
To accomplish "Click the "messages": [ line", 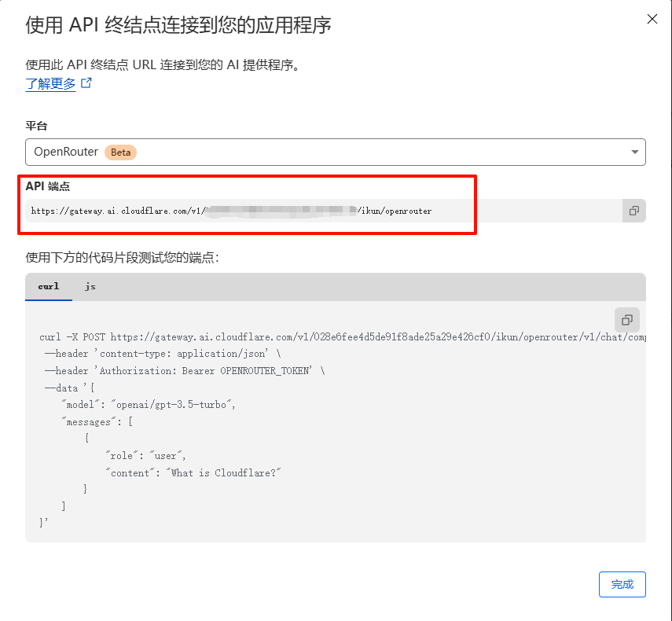I will [x=97, y=421].
